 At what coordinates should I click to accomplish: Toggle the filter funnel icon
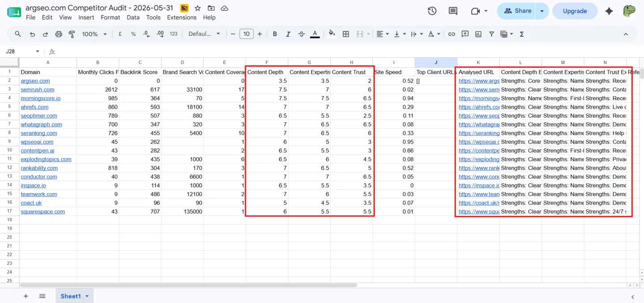[x=491, y=34]
